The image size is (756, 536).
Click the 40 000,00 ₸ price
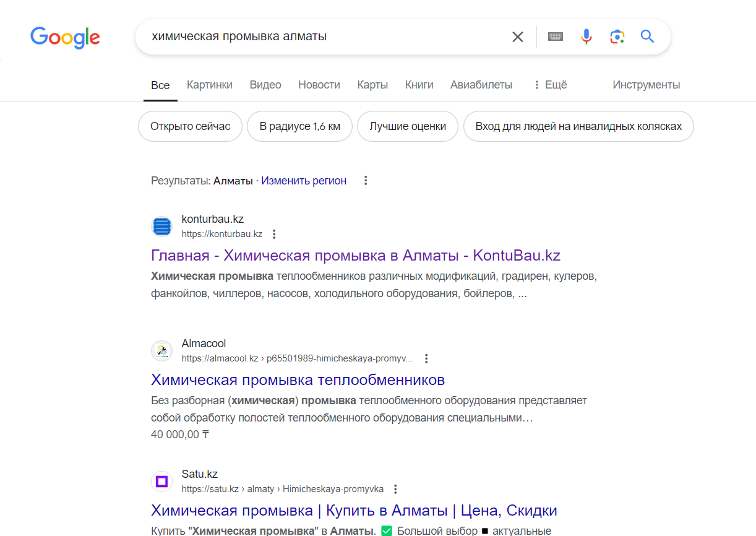(180, 434)
